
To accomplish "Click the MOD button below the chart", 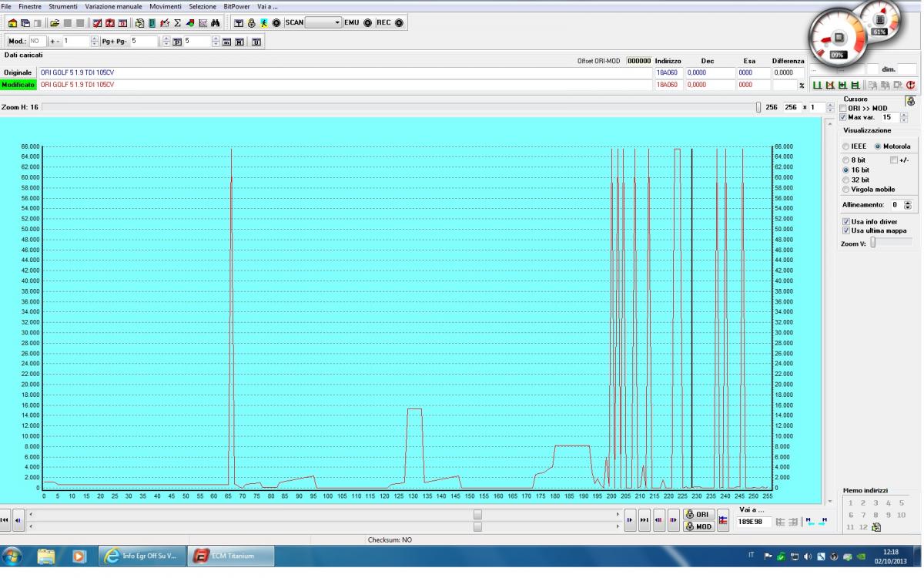I will 699,526.
